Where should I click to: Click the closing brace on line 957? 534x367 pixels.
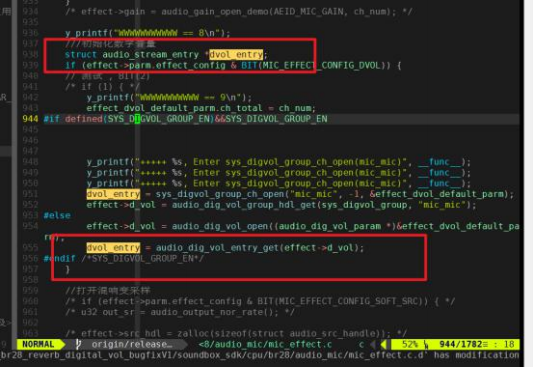point(67,269)
